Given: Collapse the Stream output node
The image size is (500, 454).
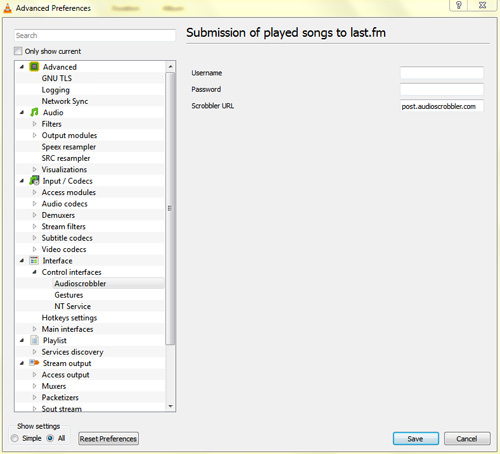Looking at the screenshot, I should click(22, 363).
